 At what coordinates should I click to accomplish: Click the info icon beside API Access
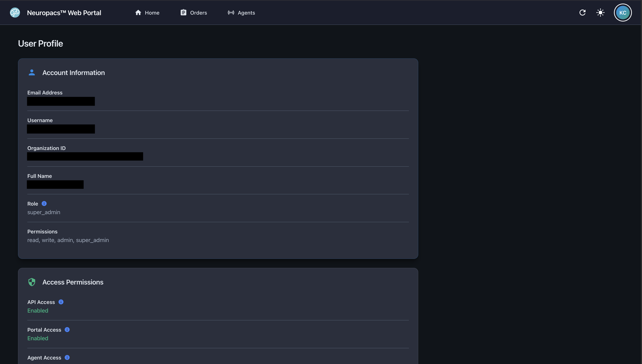point(61,302)
